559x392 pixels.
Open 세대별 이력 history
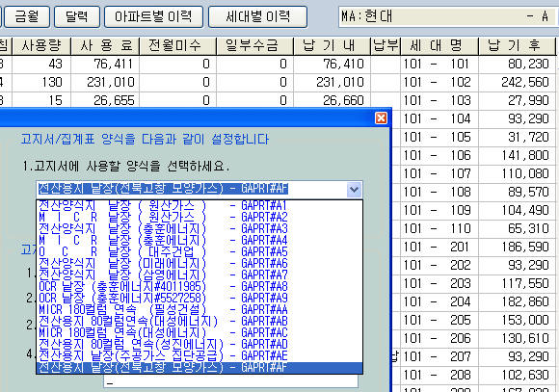257,16
